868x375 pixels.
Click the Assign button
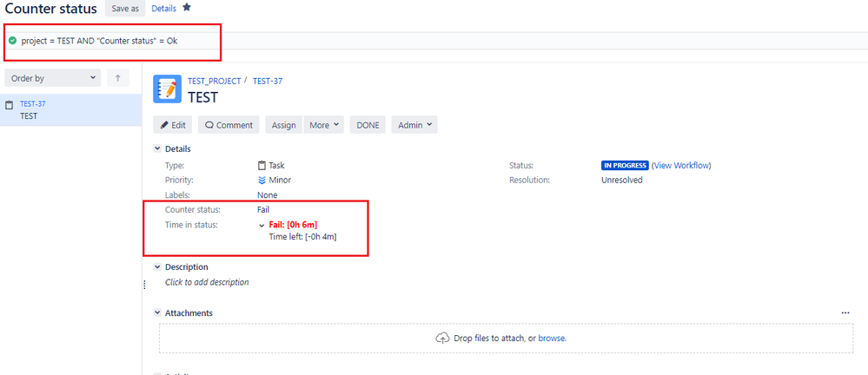tap(284, 125)
